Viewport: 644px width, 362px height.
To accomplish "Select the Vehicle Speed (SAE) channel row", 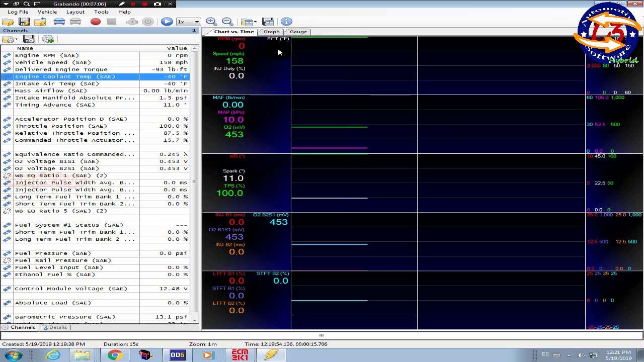I will point(96,62).
